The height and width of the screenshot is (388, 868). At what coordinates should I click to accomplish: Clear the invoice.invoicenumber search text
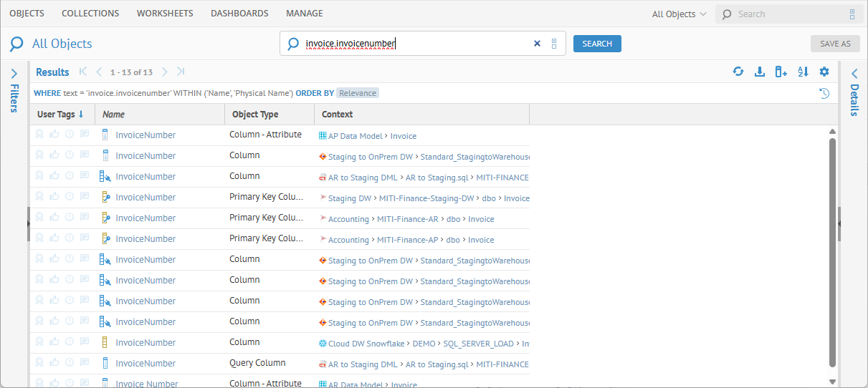click(537, 44)
